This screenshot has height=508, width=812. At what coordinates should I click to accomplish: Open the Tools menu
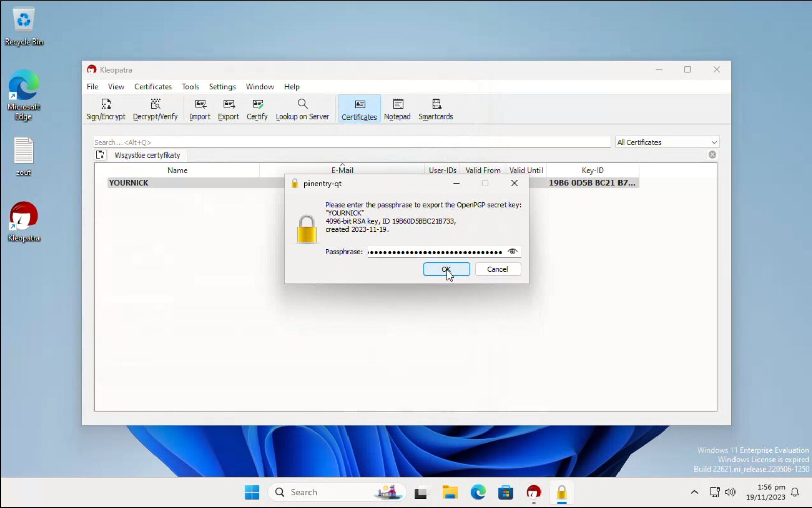tap(190, 87)
